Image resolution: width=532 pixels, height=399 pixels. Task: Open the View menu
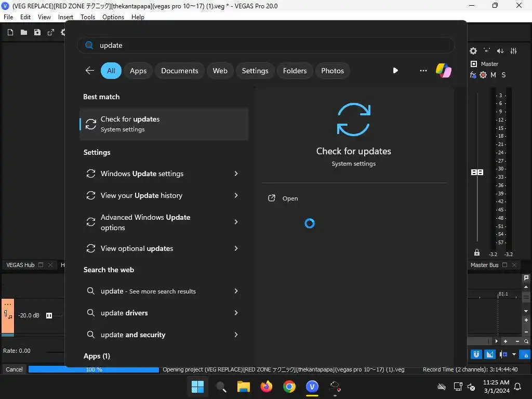(x=44, y=17)
